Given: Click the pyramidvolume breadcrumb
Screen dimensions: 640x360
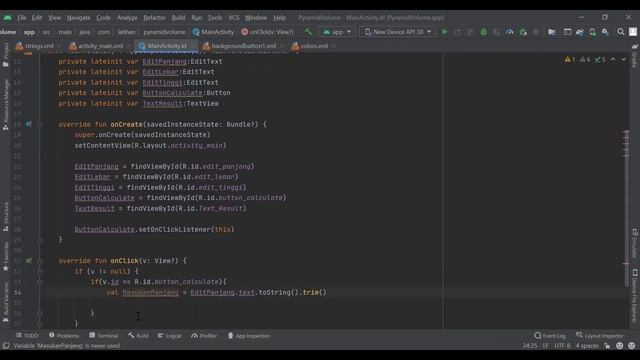Looking at the screenshot, I should tap(164, 32).
